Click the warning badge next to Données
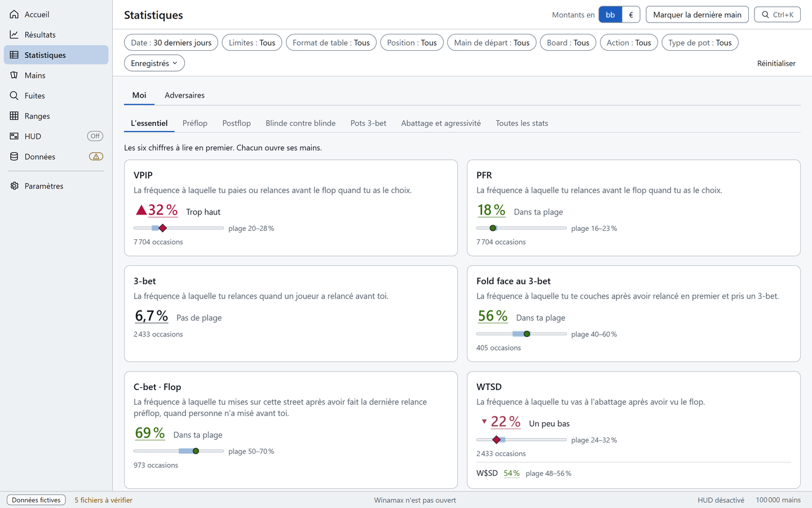This screenshot has height=508, width=812. pyautogui.click(x=96, y=156)
